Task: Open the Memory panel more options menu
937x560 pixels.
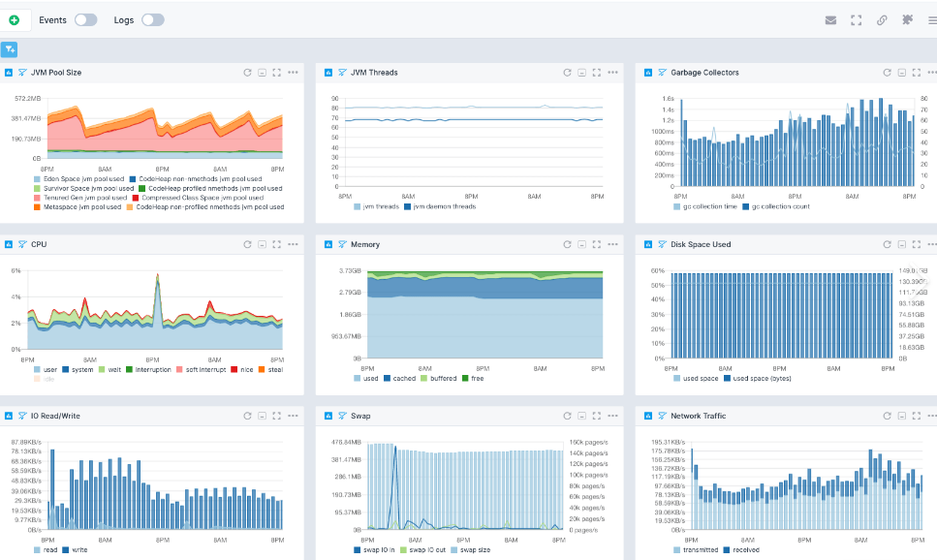Action: [x=612, y=244]
